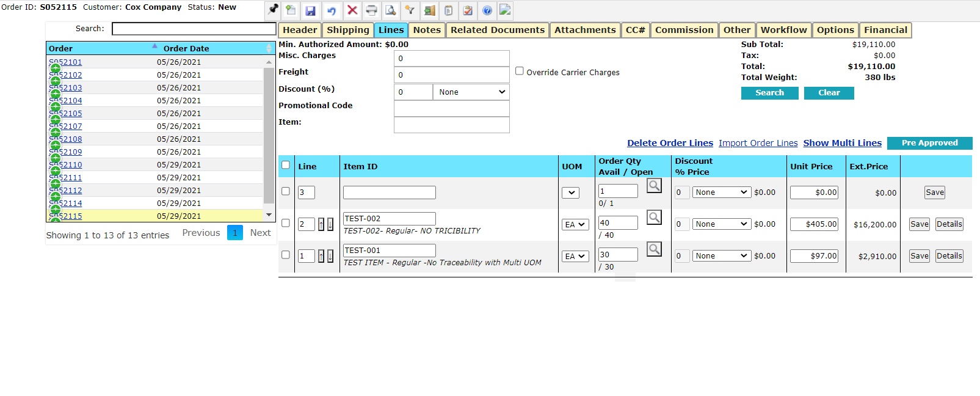980x396 pixels.
Task: Switch to the Attachments tab
Action: click(585, 30)
